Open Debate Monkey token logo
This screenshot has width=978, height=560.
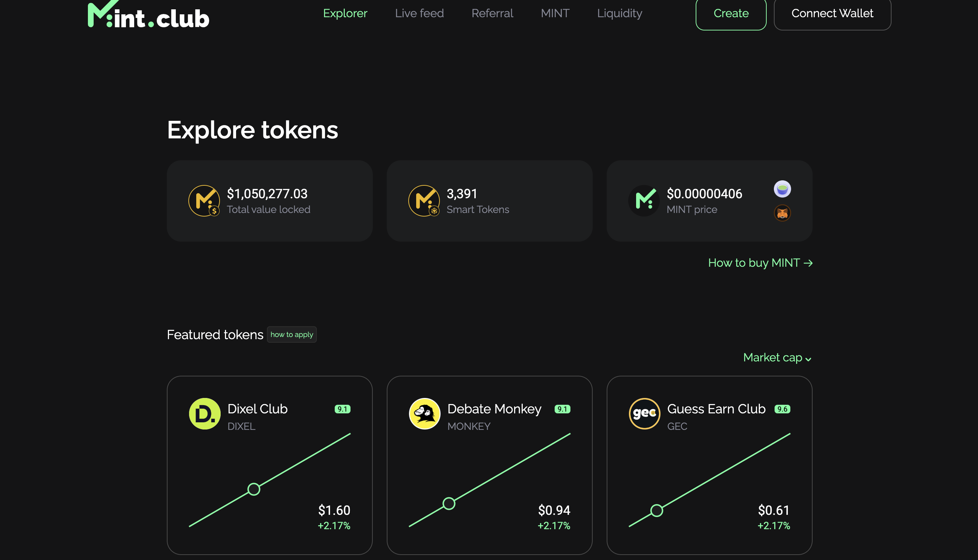pyautogui.click(x=424, y=413)
